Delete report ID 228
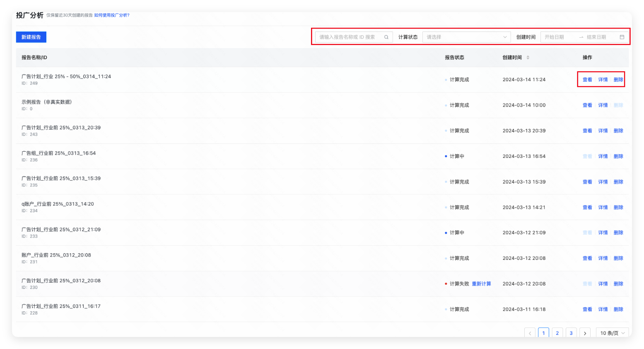 [x=618, y=310]
